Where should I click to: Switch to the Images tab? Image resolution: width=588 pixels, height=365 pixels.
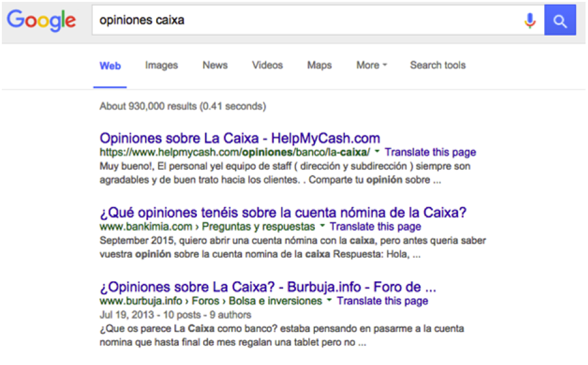tap(162, 65)
